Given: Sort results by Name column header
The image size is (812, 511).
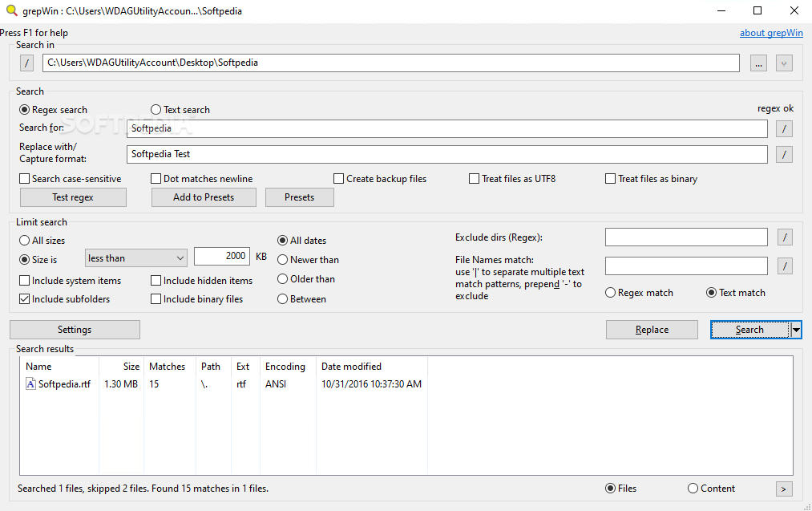Looking at the screenshot, I should [59, 367].
